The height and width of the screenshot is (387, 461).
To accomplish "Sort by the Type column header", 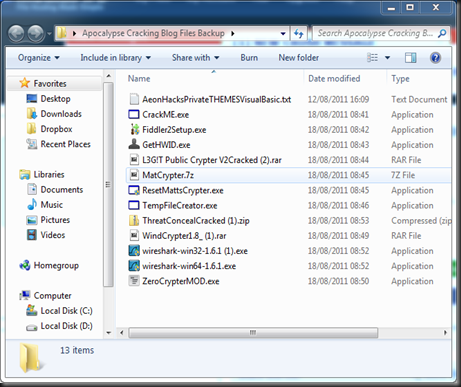I will tap(400, 79).
